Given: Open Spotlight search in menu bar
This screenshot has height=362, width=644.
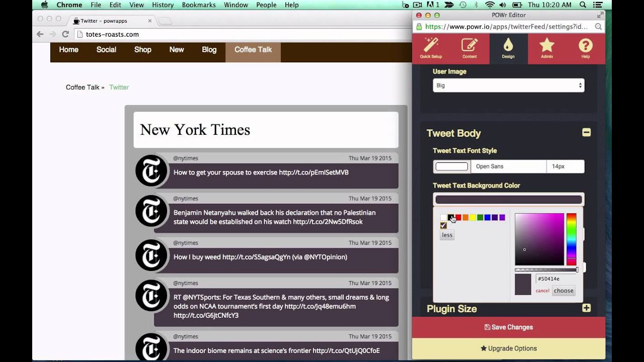Looking at the screenshot, I should [x=583, y=5].
